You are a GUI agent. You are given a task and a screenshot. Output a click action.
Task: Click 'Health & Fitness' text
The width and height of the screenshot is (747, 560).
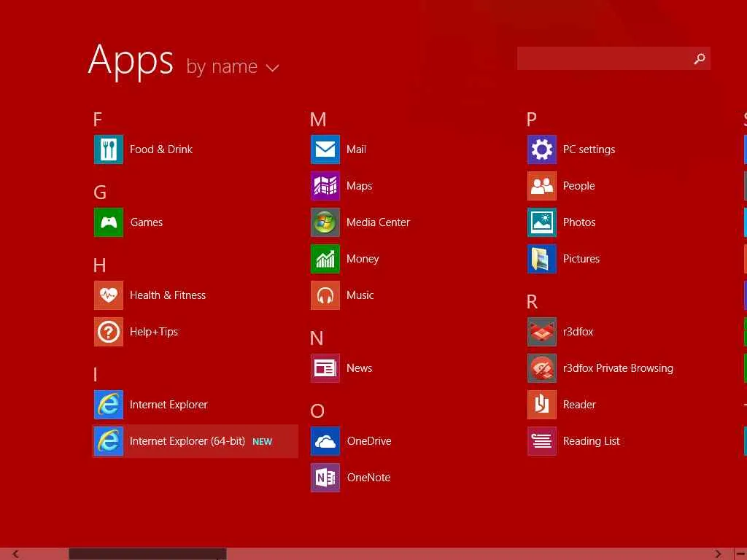click(168, 295)
